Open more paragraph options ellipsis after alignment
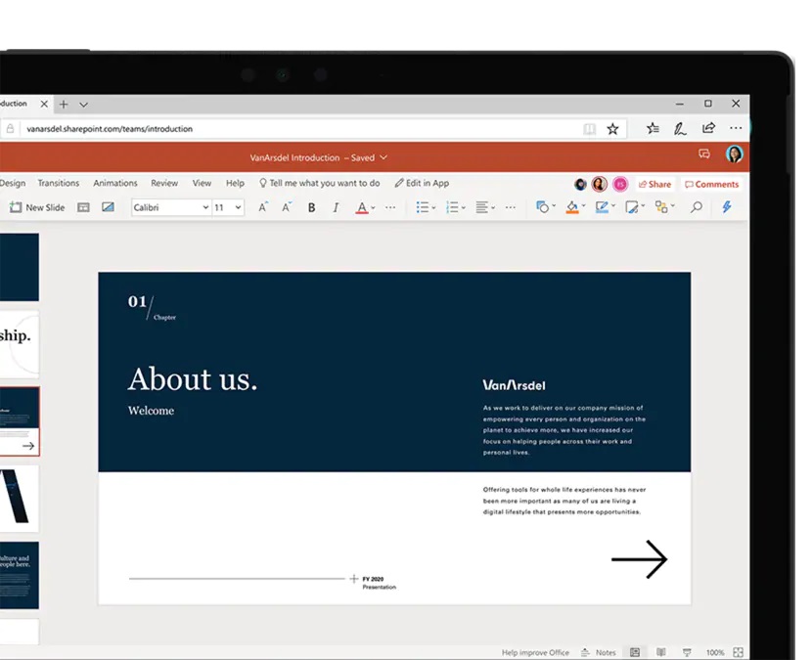The image size is (812, 660). click(511, 207)
